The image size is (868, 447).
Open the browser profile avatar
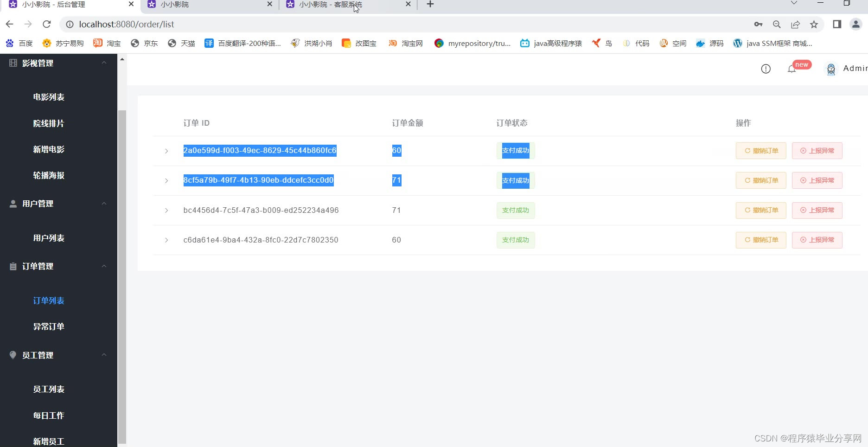click(x=855, y=24)
